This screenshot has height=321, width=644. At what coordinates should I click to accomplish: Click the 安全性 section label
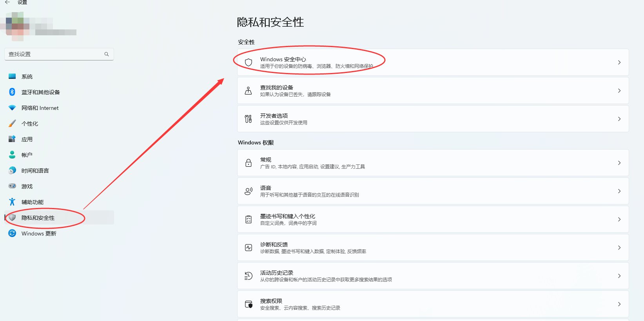pos(246,42)
